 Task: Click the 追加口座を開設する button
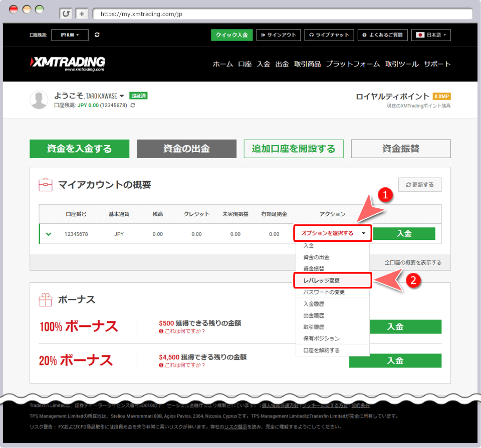point(293,149)
